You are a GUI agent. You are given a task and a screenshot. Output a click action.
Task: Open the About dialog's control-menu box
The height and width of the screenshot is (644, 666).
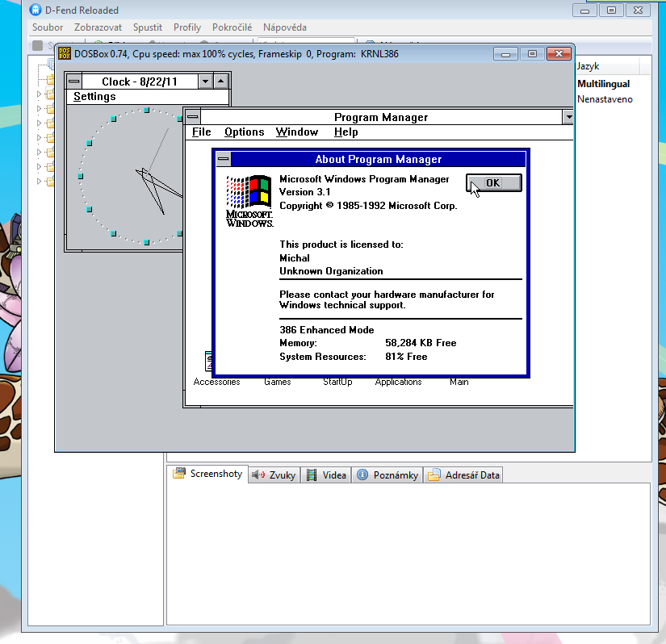[x=224, y=159]
